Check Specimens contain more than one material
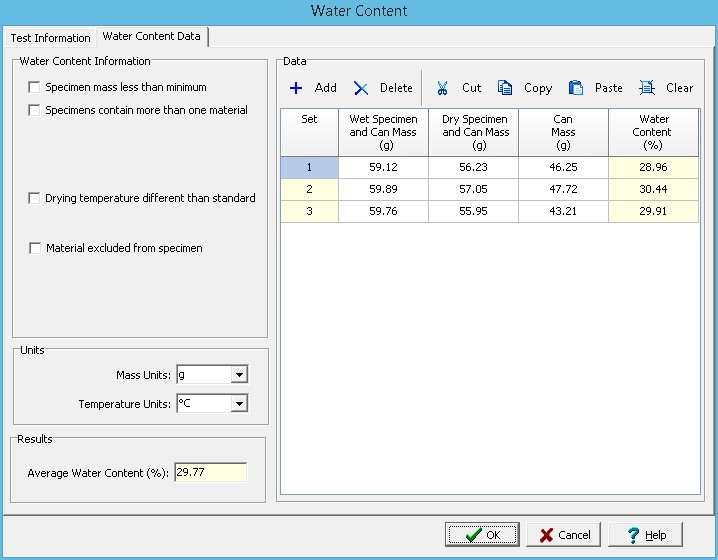The width and height of the screenshot is (718, 560). coord(35,110)
